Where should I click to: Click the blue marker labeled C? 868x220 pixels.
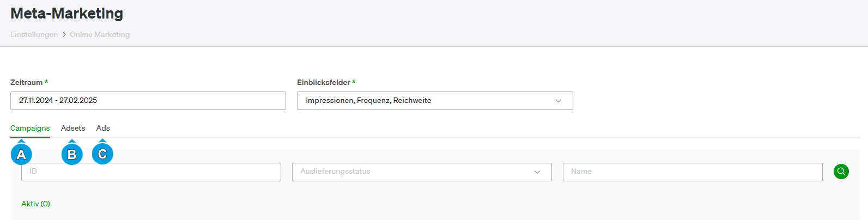(102, 154)
